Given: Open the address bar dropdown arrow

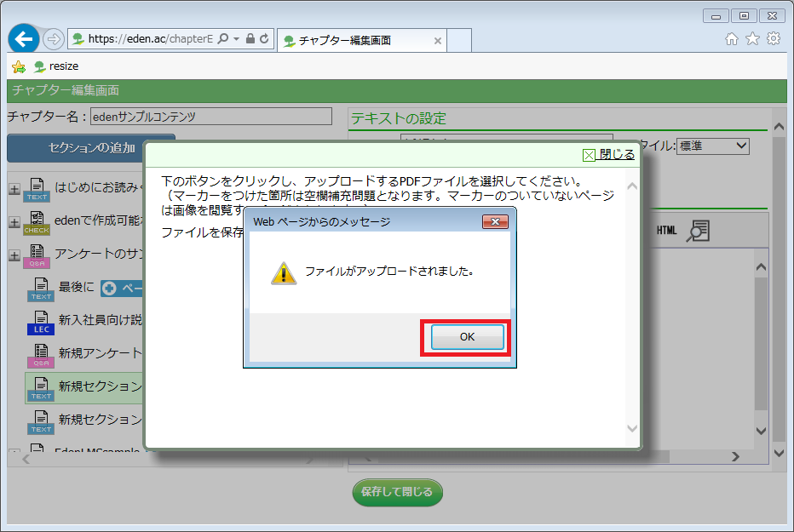Looking at the screenshot, I should pyautogui.click(x=236, y=39).
